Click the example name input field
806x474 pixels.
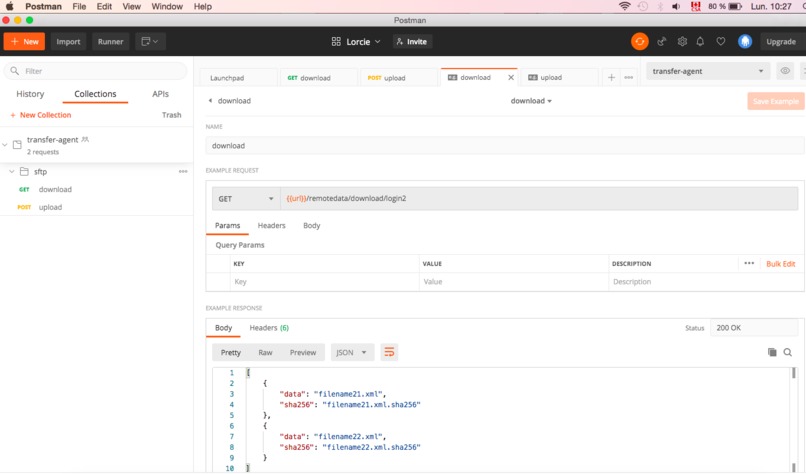point(504,145)
